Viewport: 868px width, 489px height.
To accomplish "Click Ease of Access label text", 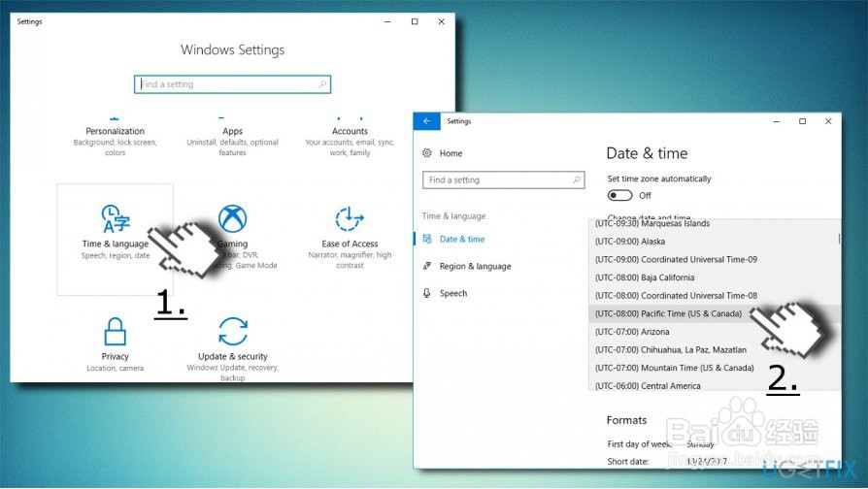I will point(350,244).
